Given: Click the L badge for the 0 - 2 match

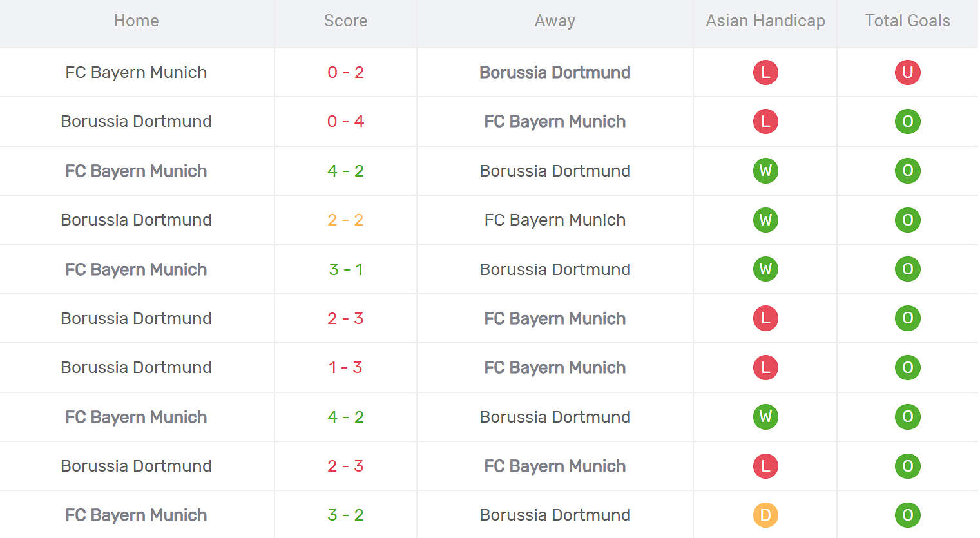Looking at the screenshot, I should pos(765,72).
